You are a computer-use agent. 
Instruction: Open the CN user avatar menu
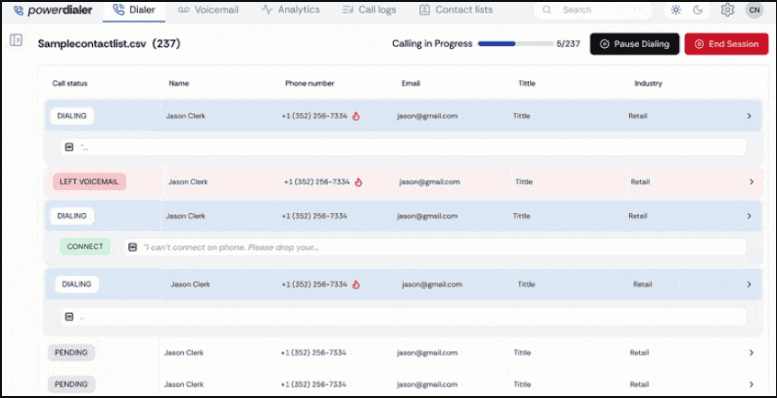[754, 10]
